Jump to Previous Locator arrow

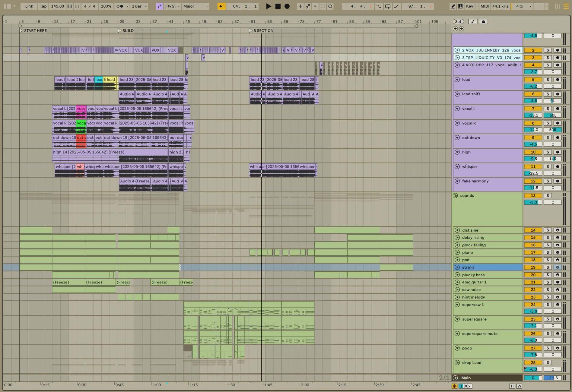coord(455,29)
